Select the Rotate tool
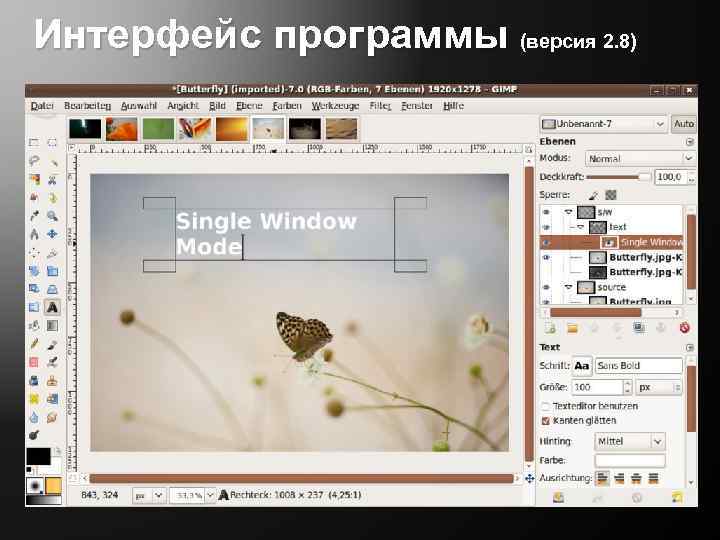The width and height of the screenshot is (720, 540). pyautogui.click(x=34, y=271)
